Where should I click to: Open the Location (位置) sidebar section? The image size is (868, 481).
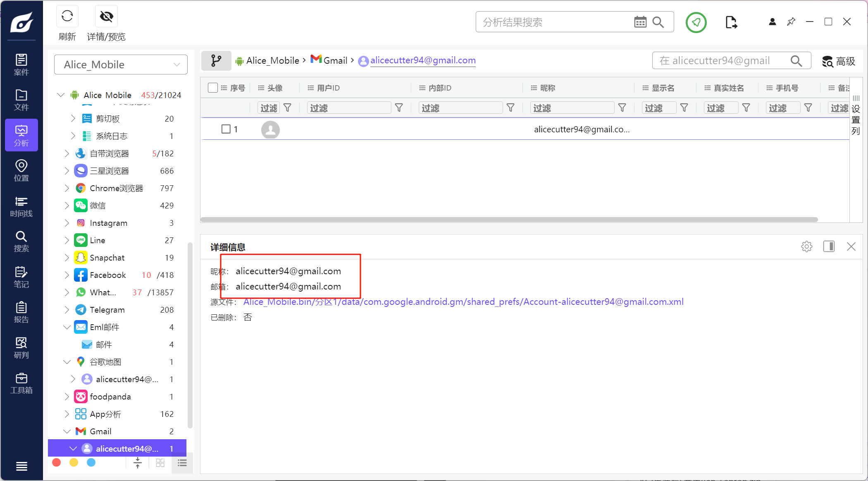click(21, 171)
